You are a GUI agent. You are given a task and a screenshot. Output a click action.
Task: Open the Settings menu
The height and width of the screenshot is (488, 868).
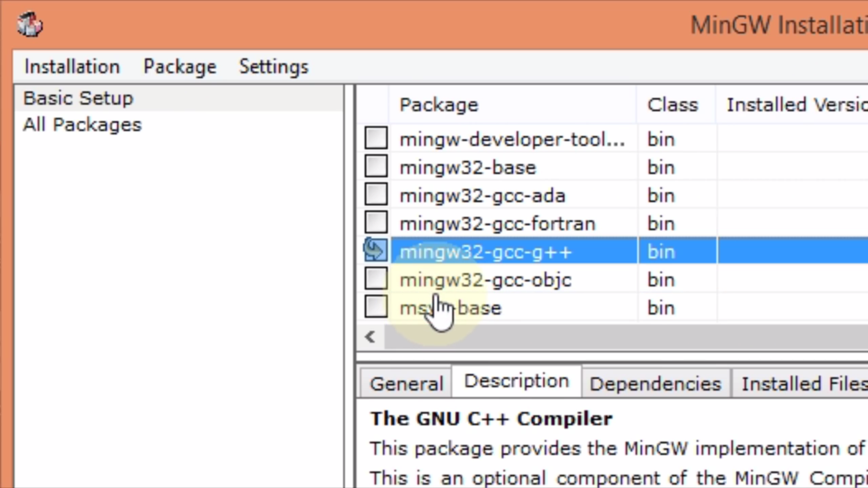click(273, 66)
